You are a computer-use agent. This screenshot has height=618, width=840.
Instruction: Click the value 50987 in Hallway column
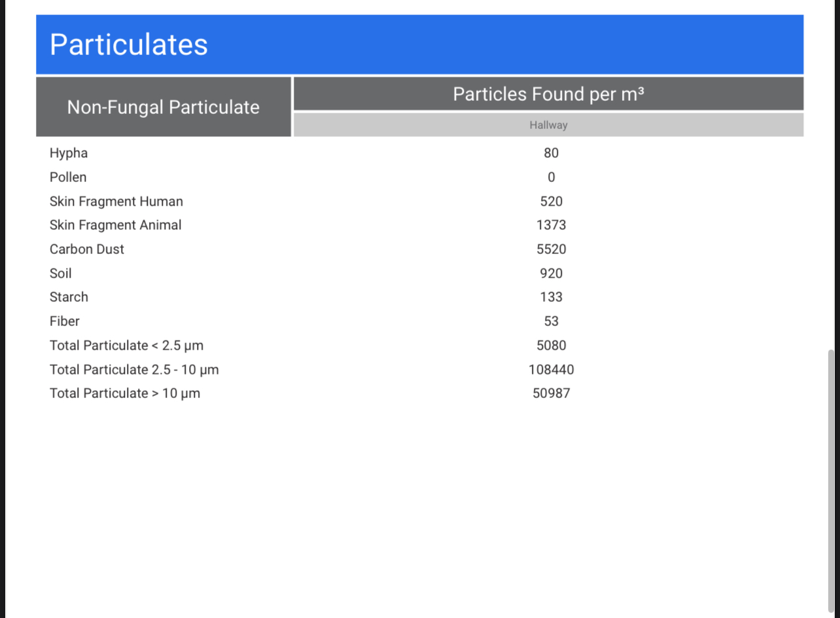click(x=551, y=393)
